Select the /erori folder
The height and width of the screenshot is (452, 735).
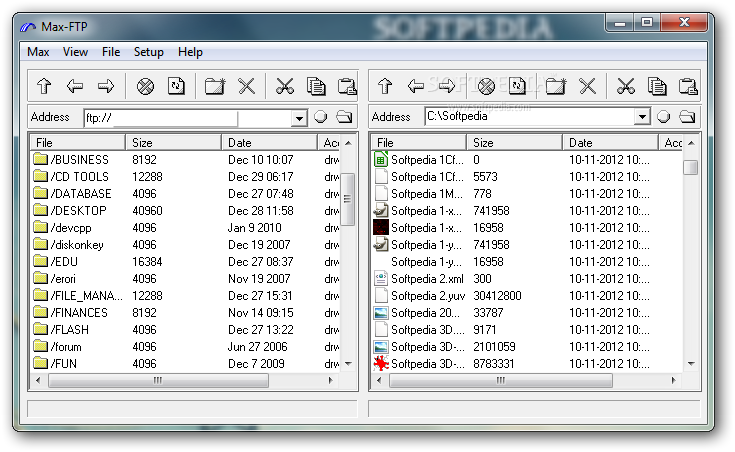pos(55,279)
